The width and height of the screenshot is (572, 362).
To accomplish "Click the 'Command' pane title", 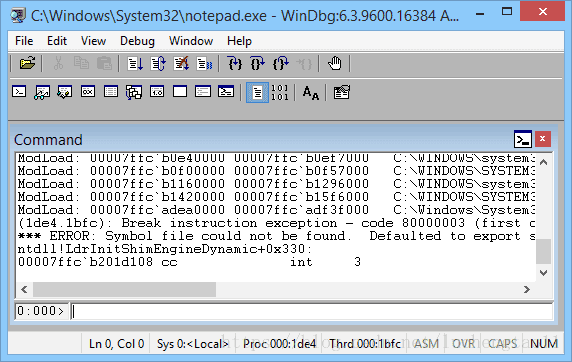I will (48, 140).
